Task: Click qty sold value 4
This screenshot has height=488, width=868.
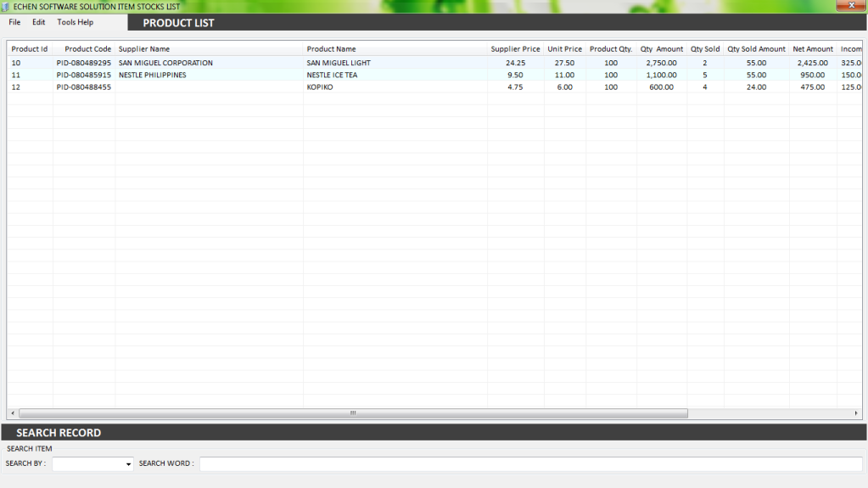Action: (705, 87)
